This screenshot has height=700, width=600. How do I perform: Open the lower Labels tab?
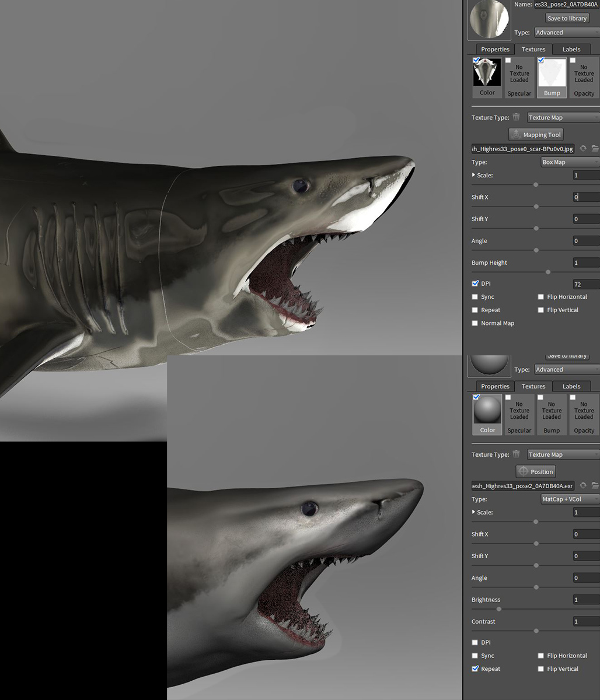(571, 386)
